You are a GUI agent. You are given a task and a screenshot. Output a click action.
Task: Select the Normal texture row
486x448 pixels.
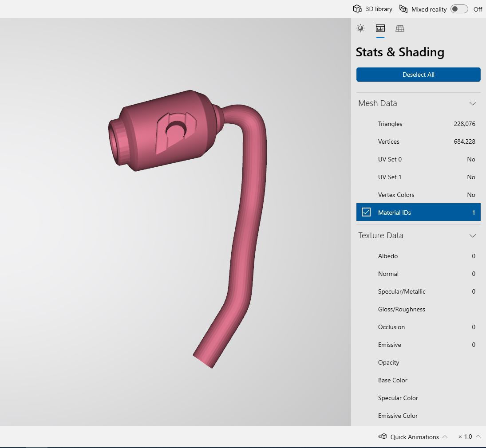click(419, 274)
